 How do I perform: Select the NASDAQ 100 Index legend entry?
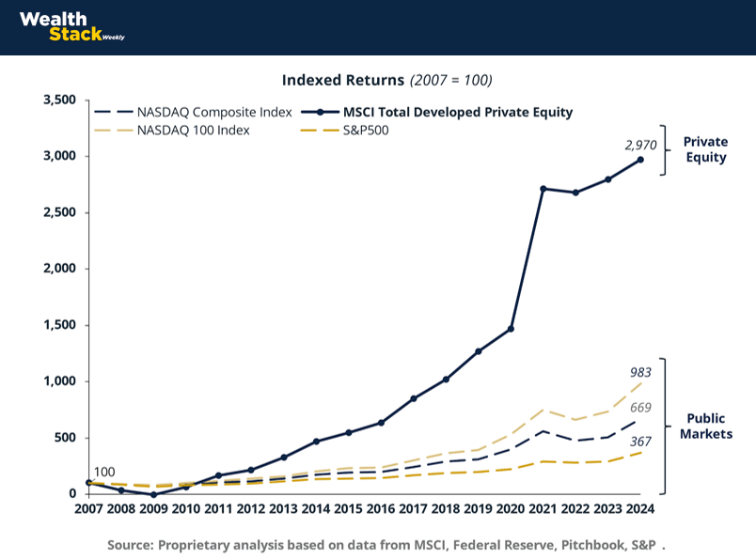point(172,131)
